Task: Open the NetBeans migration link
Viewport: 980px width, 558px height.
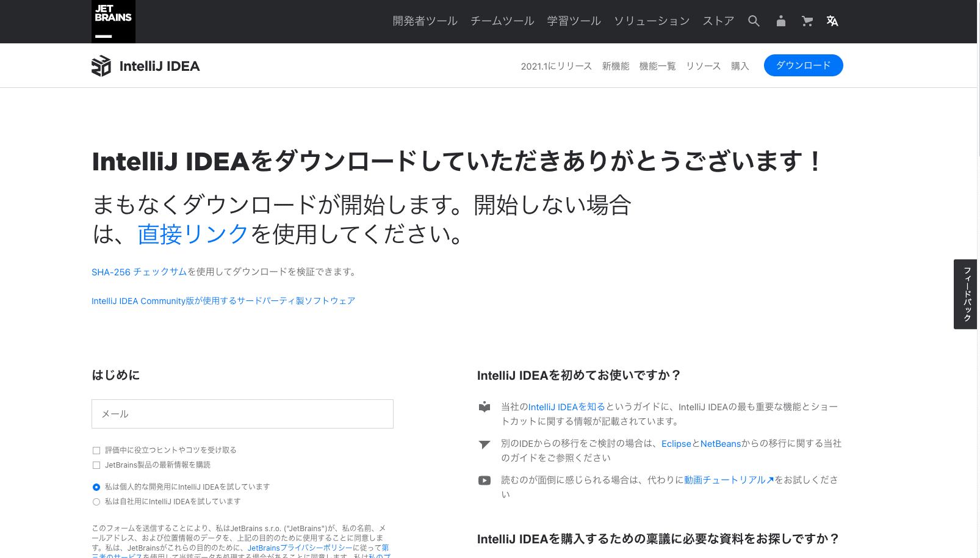Action: [721, 444]
